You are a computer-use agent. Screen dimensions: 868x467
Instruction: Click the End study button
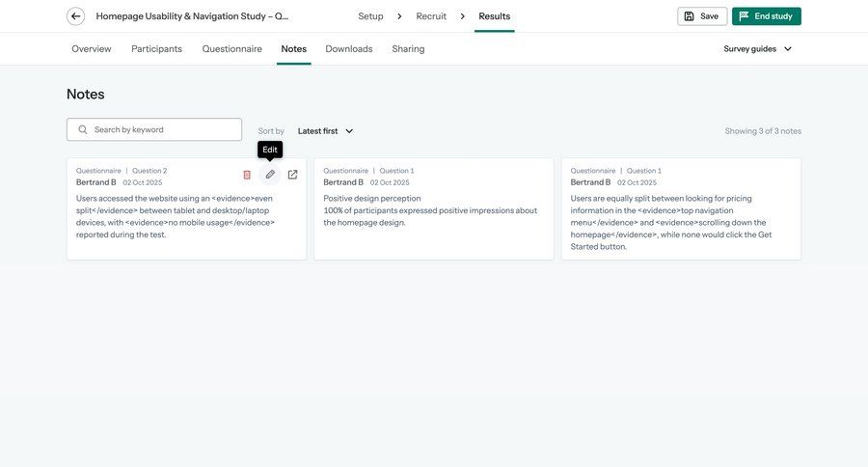tap(766, 16)
